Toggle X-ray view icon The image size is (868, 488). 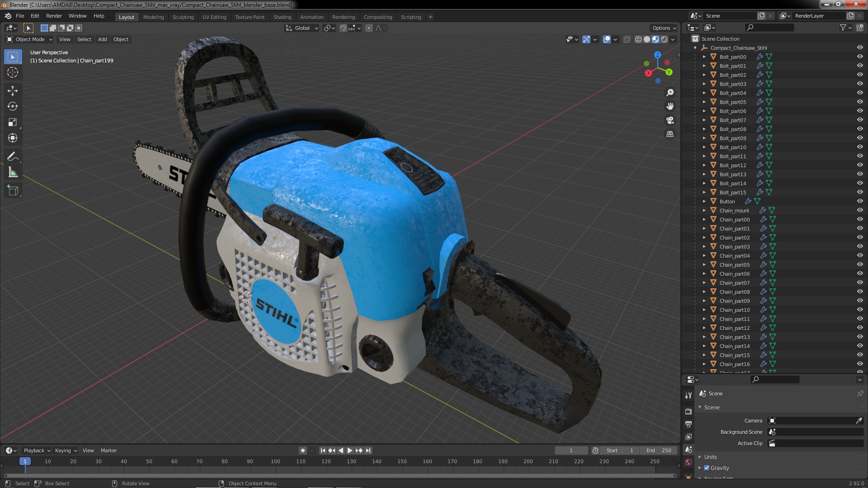point(627,39)
